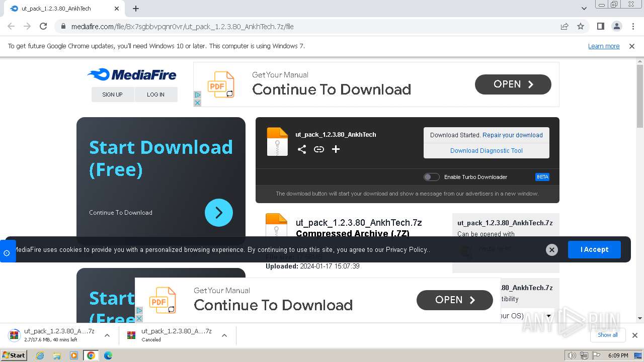644x362 pixels.
Task: Open the Windows Start menu
Action: point(14,355)
